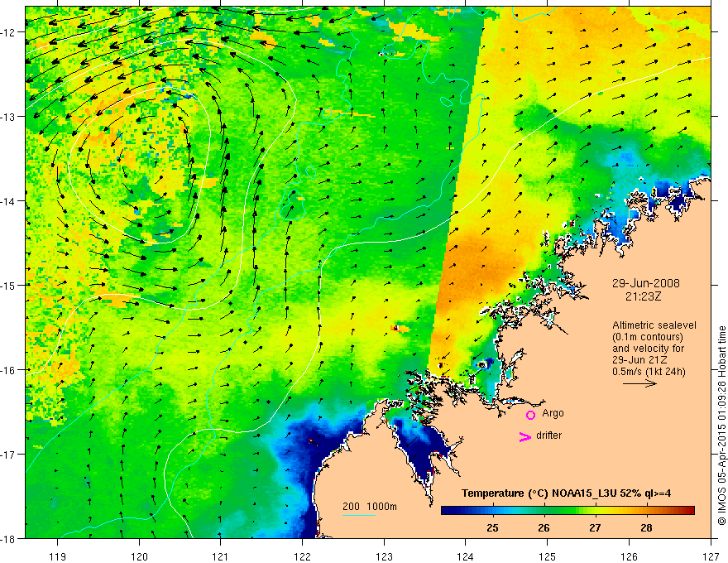The height and width of the screenshot is (563, 728).
Task: Click longitude label 120 on bottom axis
Action: click(x=139, y=556)
